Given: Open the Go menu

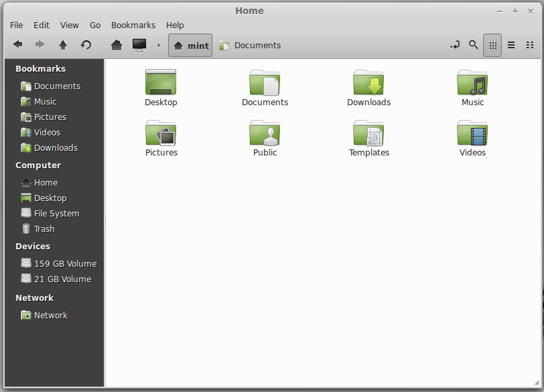Looking at the screenshot, I should (x=94, y=25).
